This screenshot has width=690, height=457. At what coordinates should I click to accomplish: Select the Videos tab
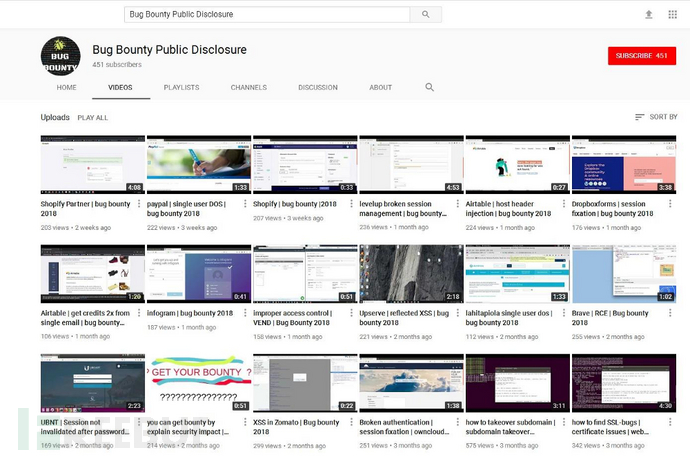tap(120, 88)
